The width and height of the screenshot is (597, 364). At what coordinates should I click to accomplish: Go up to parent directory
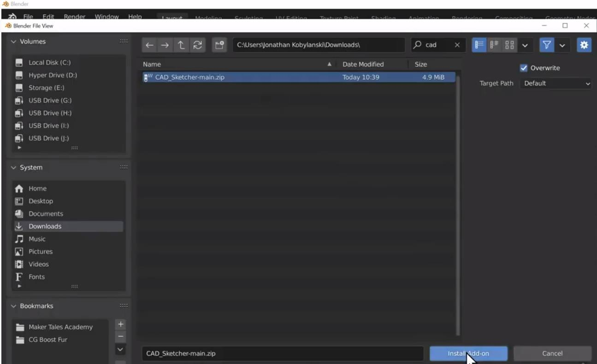click(x=182, y=45)
